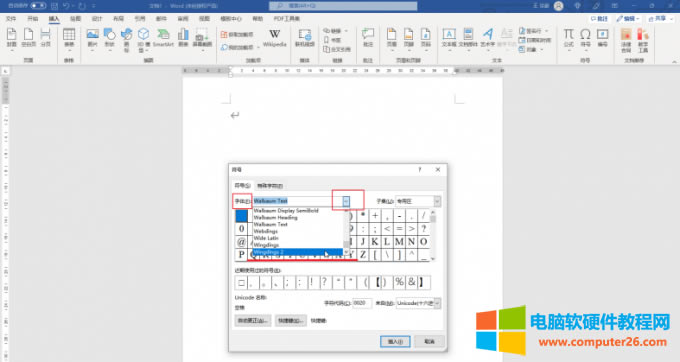Click the Shortcut Key button
This screenshot has width=680, height=362.
click(291, 321)
